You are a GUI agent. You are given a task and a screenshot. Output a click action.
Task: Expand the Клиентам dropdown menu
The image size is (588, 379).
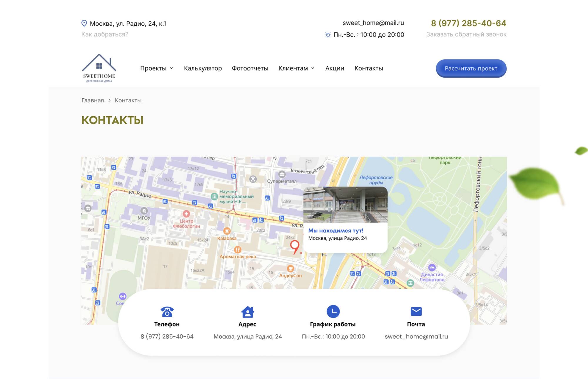(297, 68)
